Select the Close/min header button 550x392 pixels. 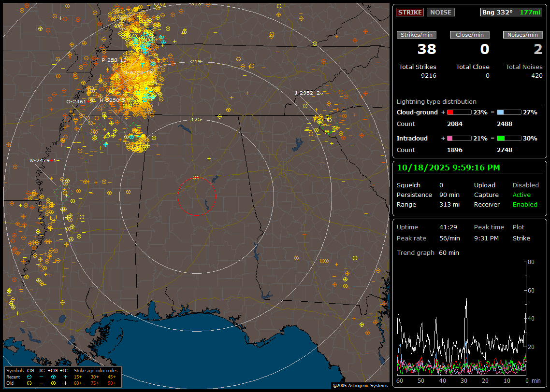[x=470, y=35]
